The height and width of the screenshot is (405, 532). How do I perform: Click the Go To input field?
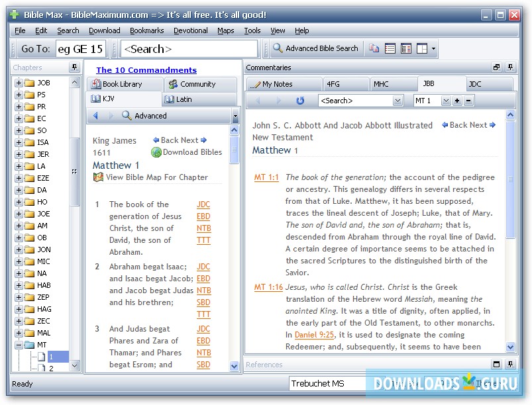pos(81,48)
